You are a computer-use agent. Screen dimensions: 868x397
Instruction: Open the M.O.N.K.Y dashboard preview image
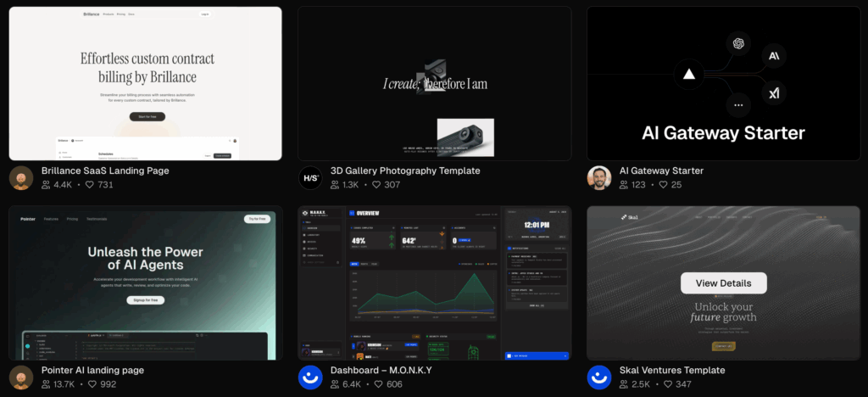434,282
